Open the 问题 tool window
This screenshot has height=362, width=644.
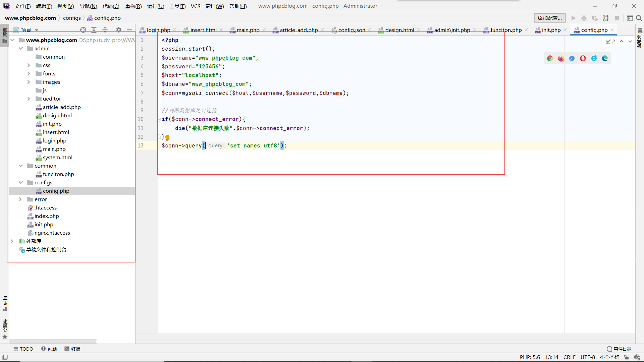pyautogui.click(x=49, y=349)
